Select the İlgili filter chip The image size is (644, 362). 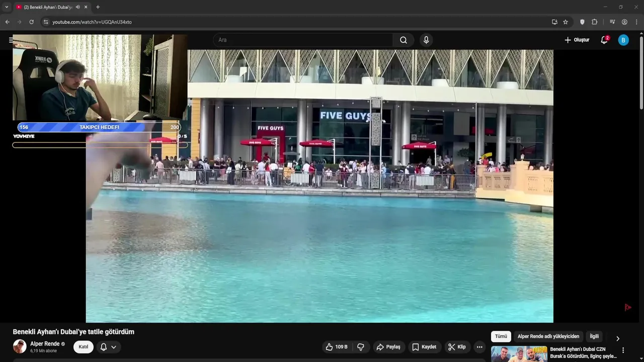click(594, 336)
